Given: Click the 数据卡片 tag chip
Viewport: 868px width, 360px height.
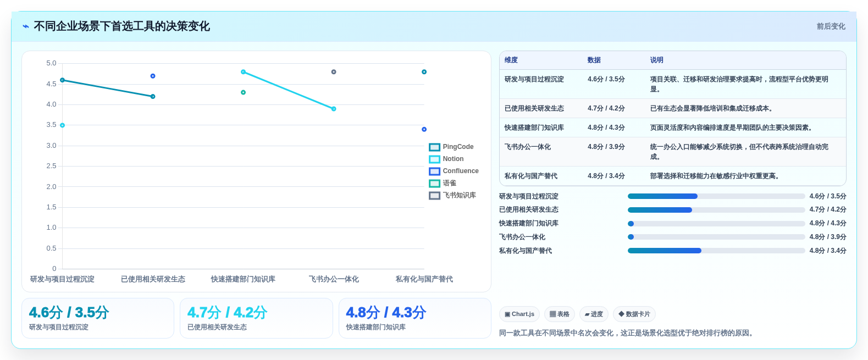Looking at the screenshot, I should pyautogui.click(x=634, y=314).
